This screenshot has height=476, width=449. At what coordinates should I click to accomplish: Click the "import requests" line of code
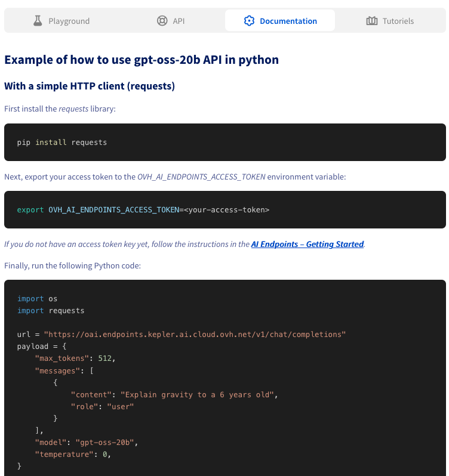pos(51,311)
